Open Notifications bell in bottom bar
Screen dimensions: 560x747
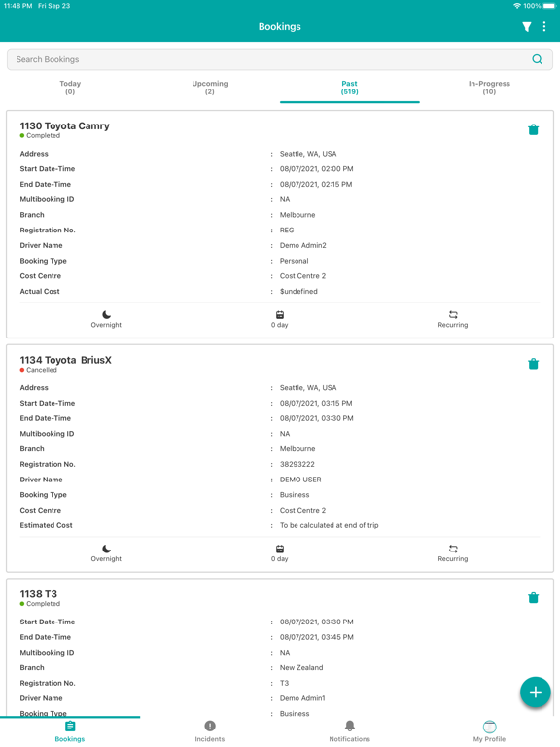[x=350, y=730]
